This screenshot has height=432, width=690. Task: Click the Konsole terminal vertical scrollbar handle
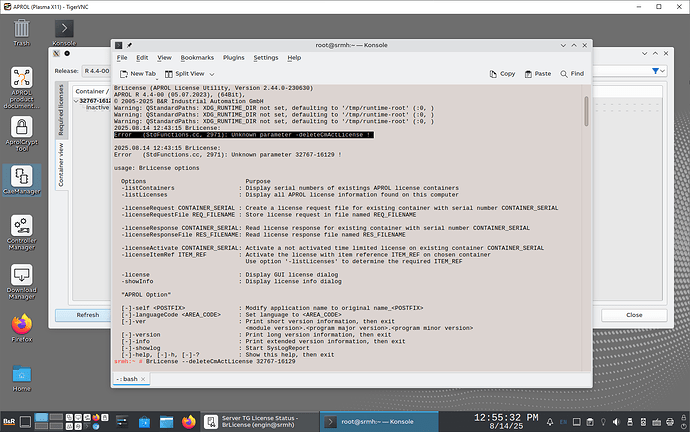pyautogui.click(x=586, y=111)
